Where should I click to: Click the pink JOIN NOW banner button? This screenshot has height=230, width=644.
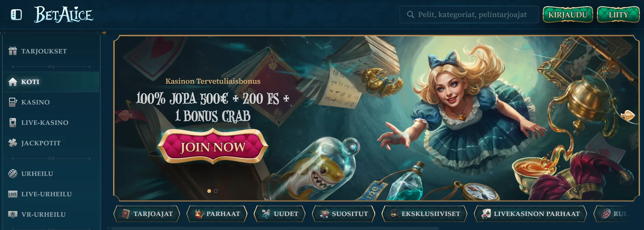click(x=213, y=146)
